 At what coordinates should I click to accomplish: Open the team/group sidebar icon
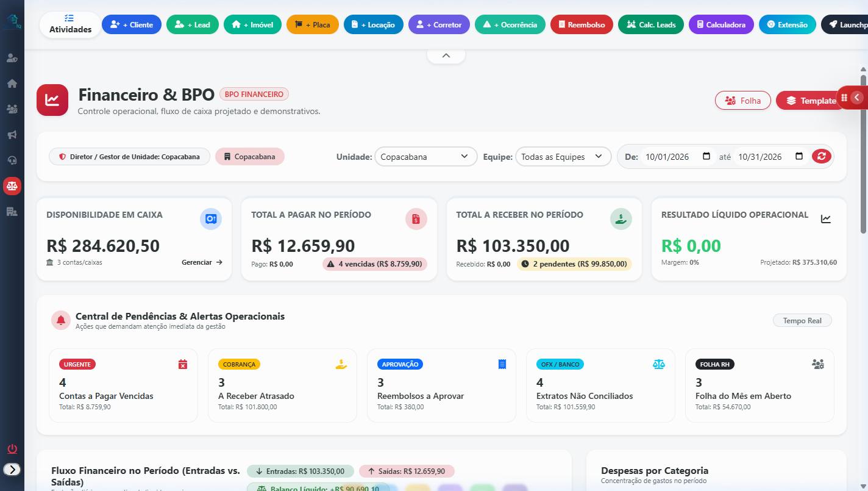tap(12, 109)
